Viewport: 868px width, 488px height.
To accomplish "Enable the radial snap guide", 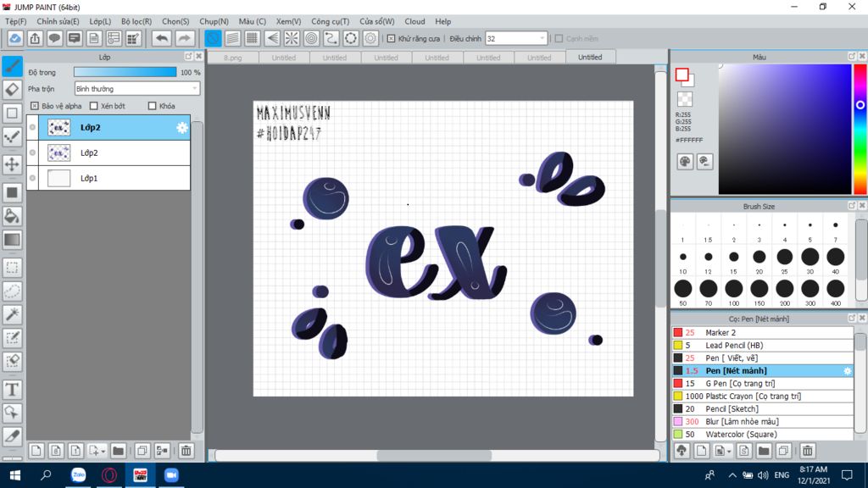I will point(292,38).
